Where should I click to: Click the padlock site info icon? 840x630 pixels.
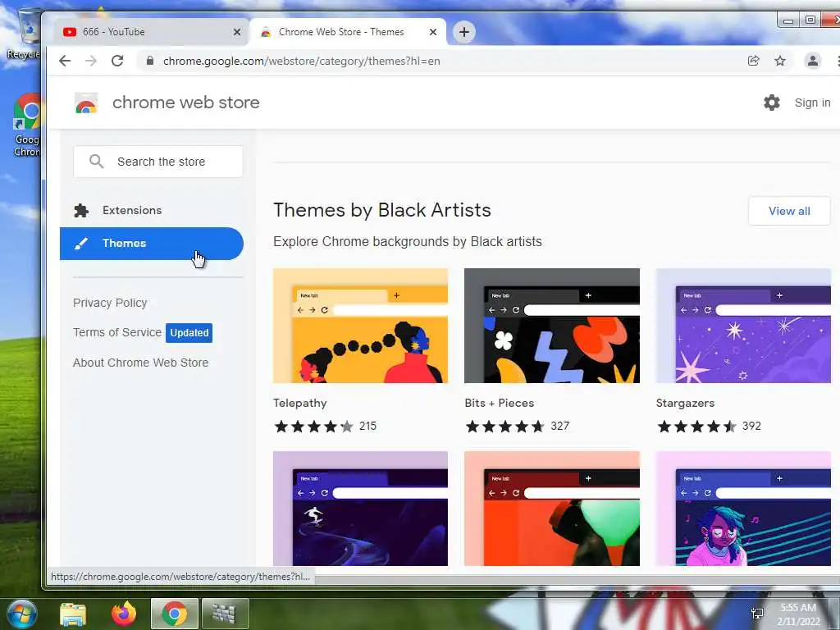click(x=150, y=61)
